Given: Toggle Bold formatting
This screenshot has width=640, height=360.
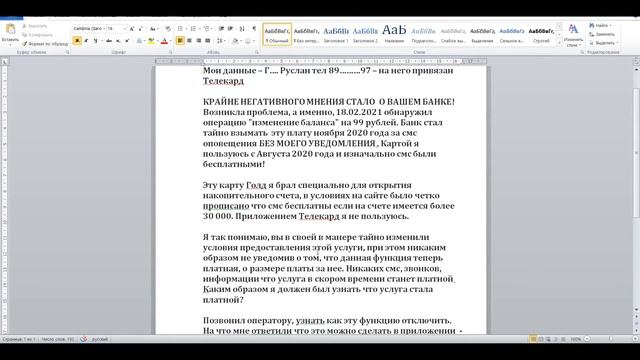Looking at the screenshot, I should coord(77,41).
